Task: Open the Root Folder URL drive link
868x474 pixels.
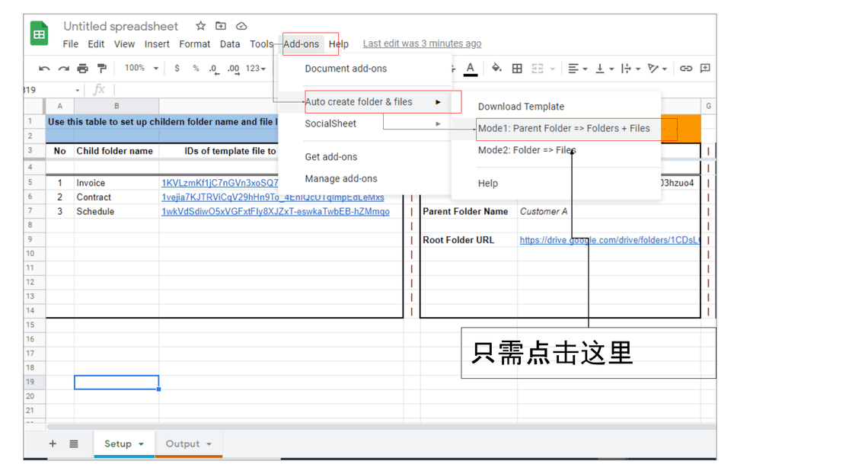Action: click(x=609, y=240)
